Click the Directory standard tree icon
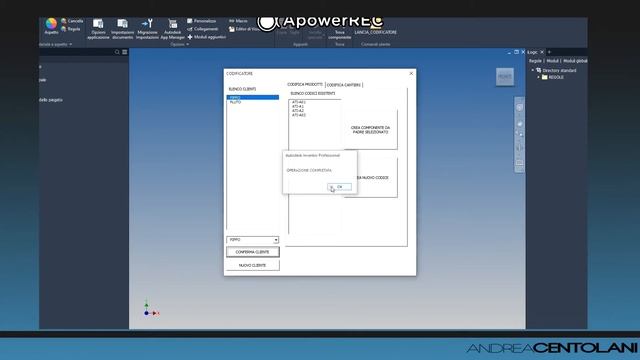This screenshot has width=640, height=360. (538, 70)
